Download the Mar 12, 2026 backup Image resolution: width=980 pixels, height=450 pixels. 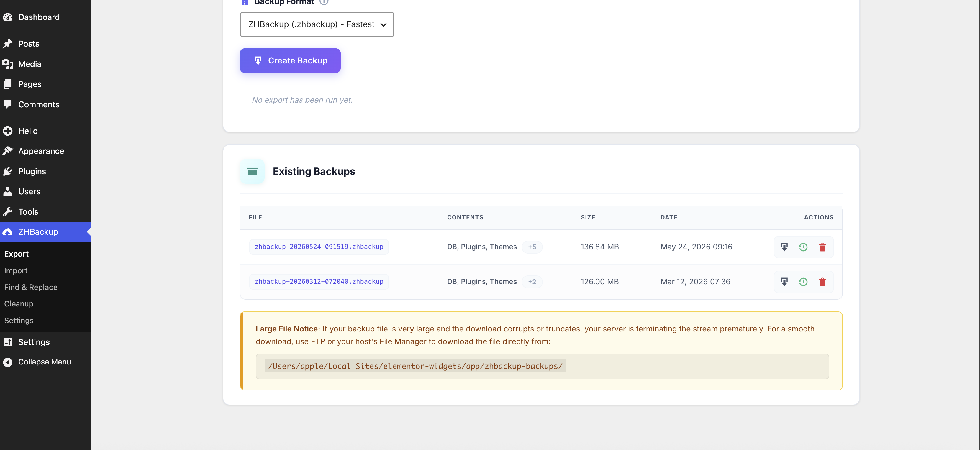click(x=784, y=282)
